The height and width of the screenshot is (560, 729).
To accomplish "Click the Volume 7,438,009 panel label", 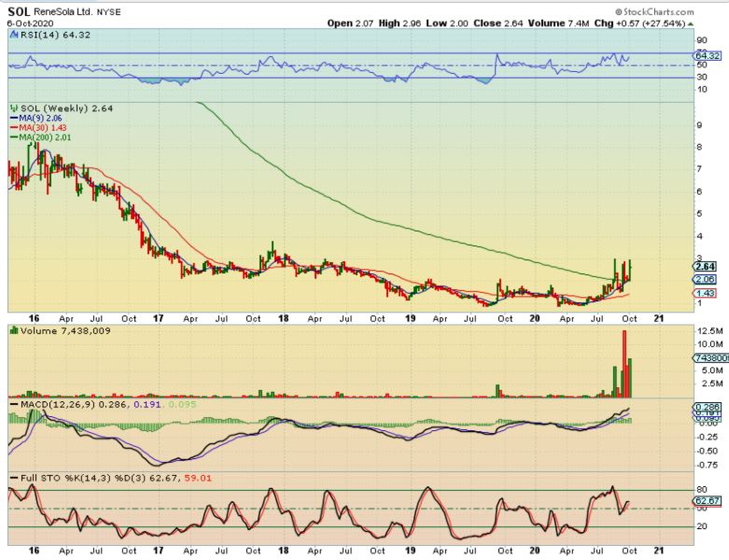I will [64, 331].
